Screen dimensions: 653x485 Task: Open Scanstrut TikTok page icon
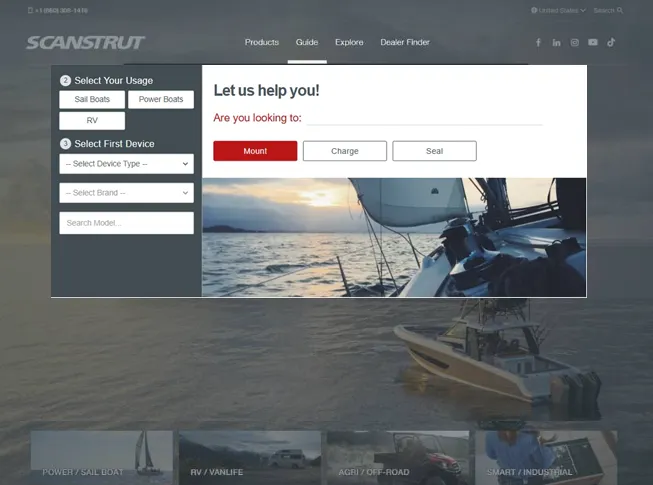pos(611,43)
